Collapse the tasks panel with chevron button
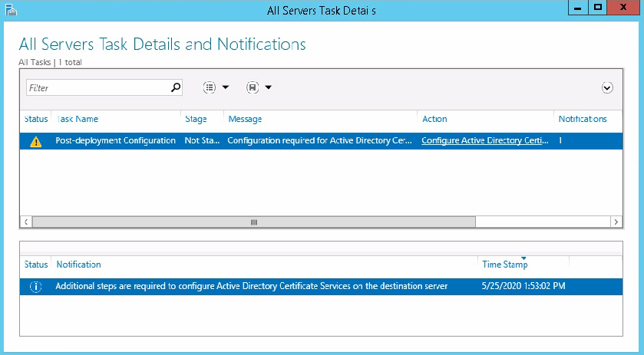Screen dimensions: 644x355 607,88
